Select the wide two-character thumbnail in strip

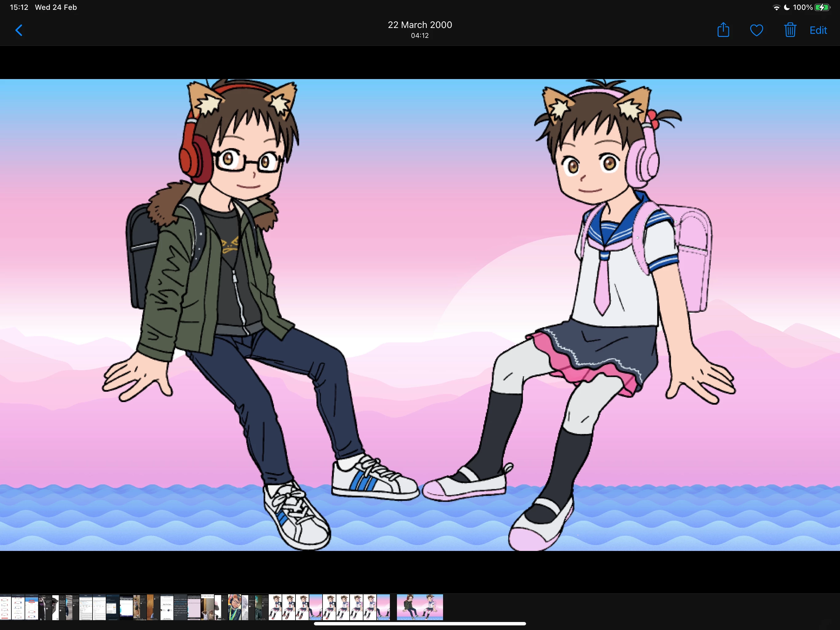420,607
